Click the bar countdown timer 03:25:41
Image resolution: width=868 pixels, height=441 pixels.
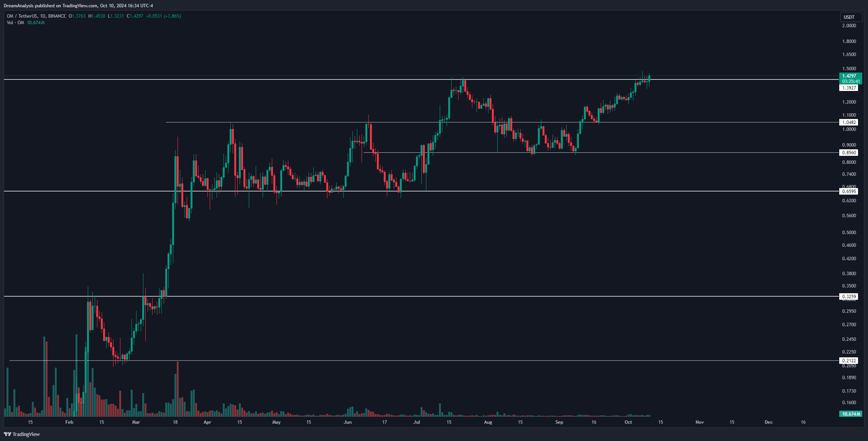pyautogui.click(x=850, y=81)
